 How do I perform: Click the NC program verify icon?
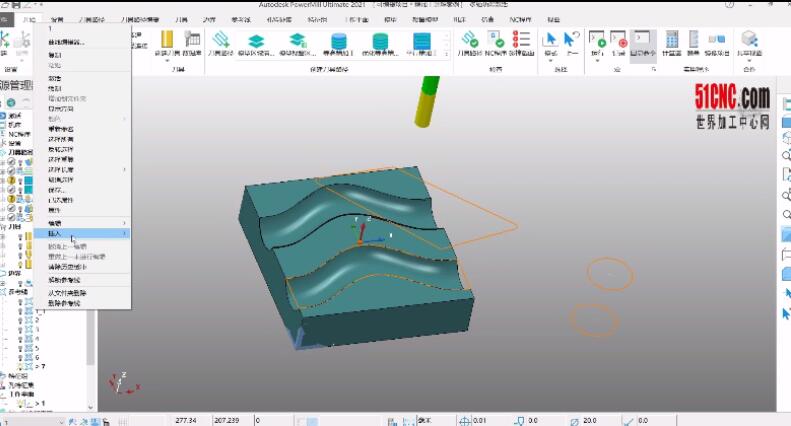(495, 40)
